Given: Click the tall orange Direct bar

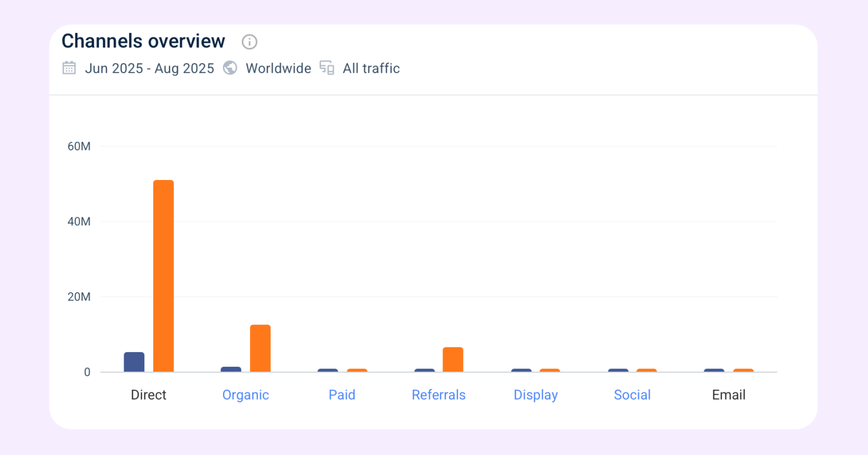Looking at the screenshot, I should [163, 276].
